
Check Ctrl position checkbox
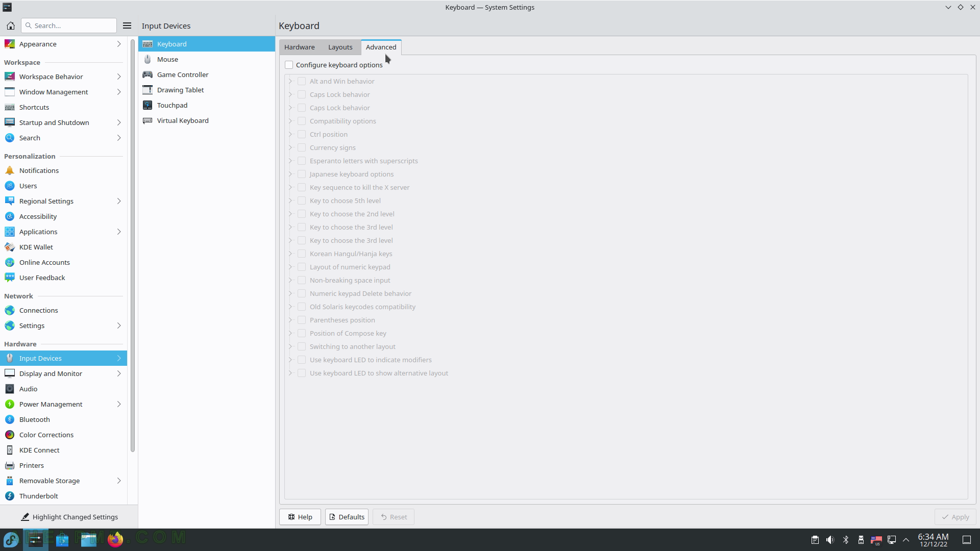click(x=302, y=134)
